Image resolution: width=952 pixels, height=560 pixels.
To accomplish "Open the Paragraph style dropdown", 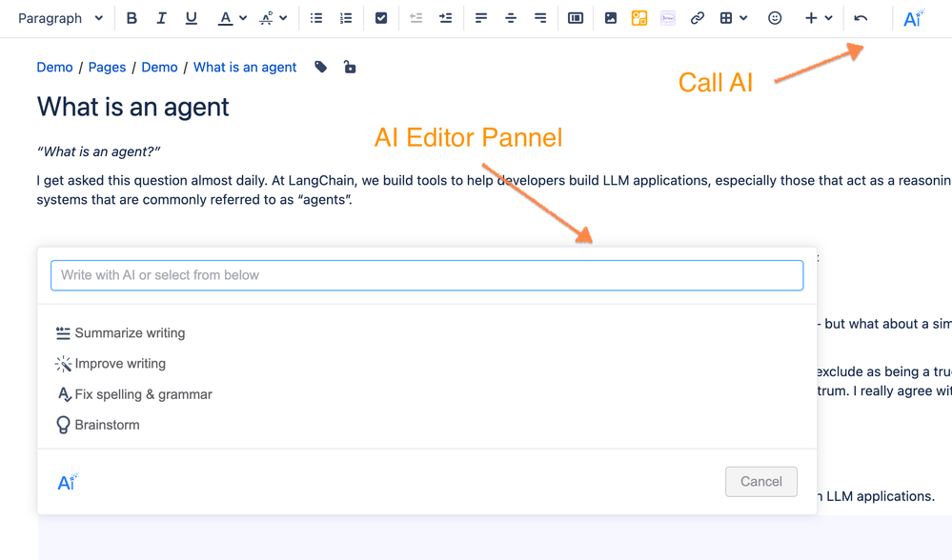I will click(60, 18).
